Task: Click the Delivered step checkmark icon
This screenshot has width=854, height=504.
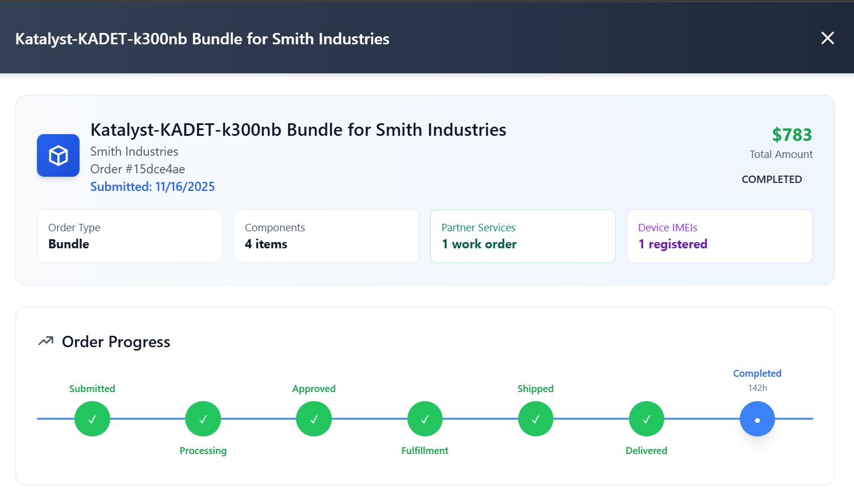Action: click(x=646, y=419)
